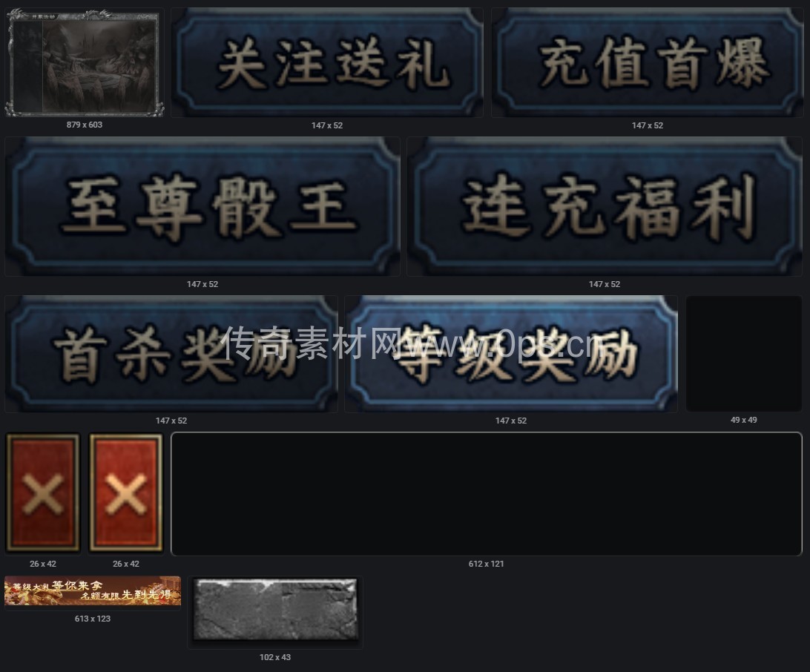Click the size label beneath 充值首爆 image
The image size is (810, 672).
coord(648,125)
